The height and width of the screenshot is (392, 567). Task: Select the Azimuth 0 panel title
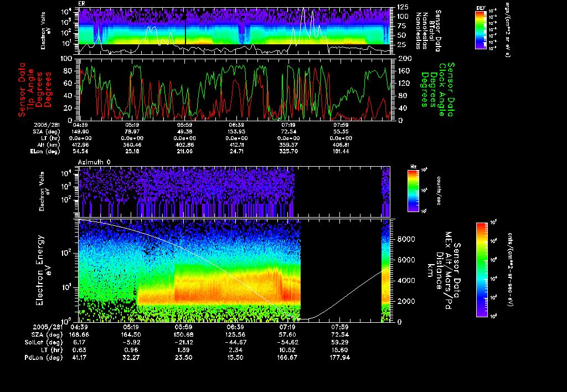[94, 162]
